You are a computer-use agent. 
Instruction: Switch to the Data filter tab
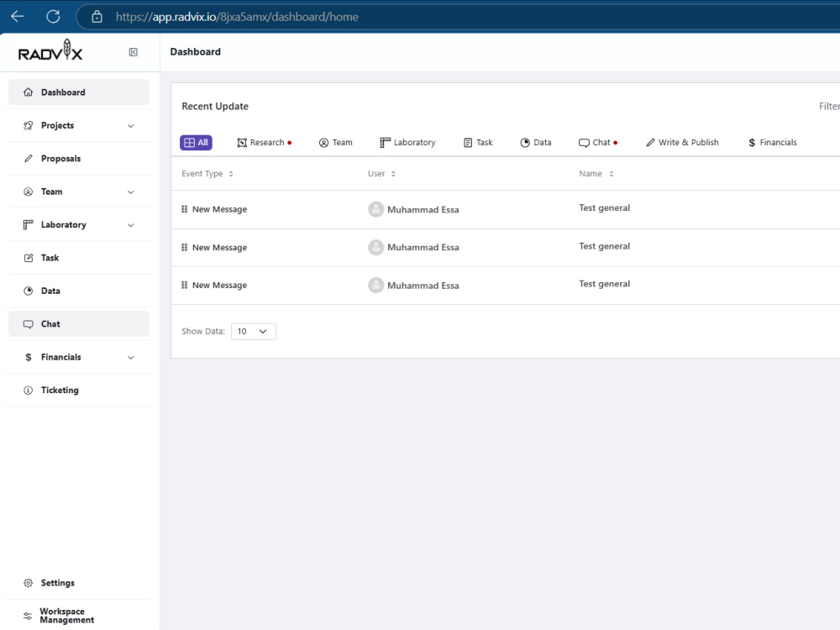click(x=536, y=143)
